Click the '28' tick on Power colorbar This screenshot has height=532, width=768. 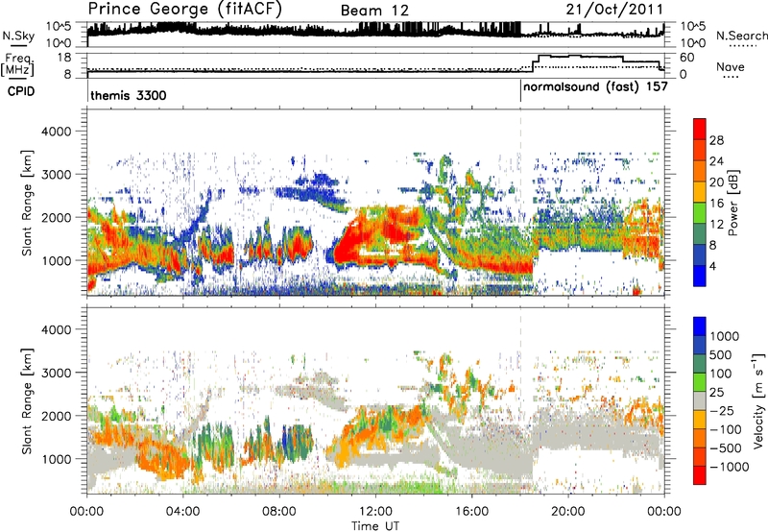pos(716,140)
